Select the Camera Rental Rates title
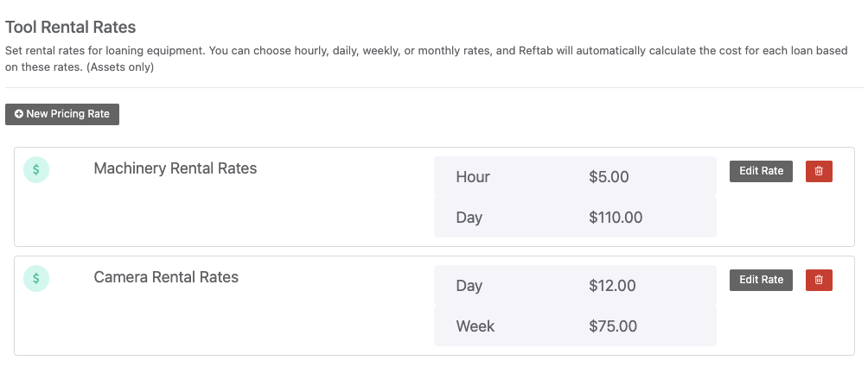The image size is (868, 367). click(166, 277)
